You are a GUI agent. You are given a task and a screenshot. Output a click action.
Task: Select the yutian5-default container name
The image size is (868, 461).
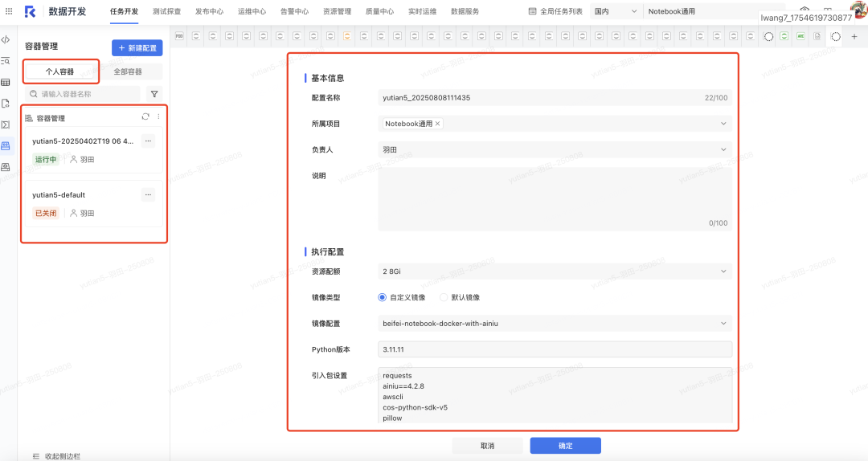59,195
